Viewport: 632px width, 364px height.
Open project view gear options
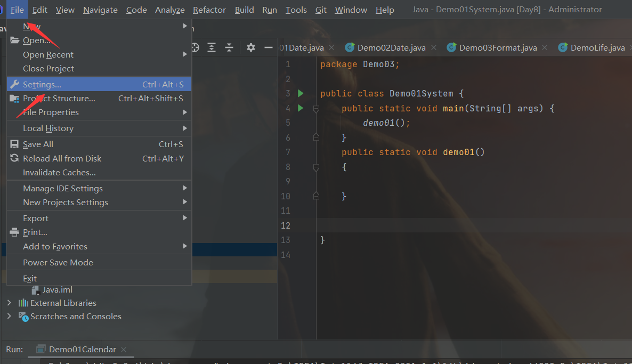click(250, 47)
